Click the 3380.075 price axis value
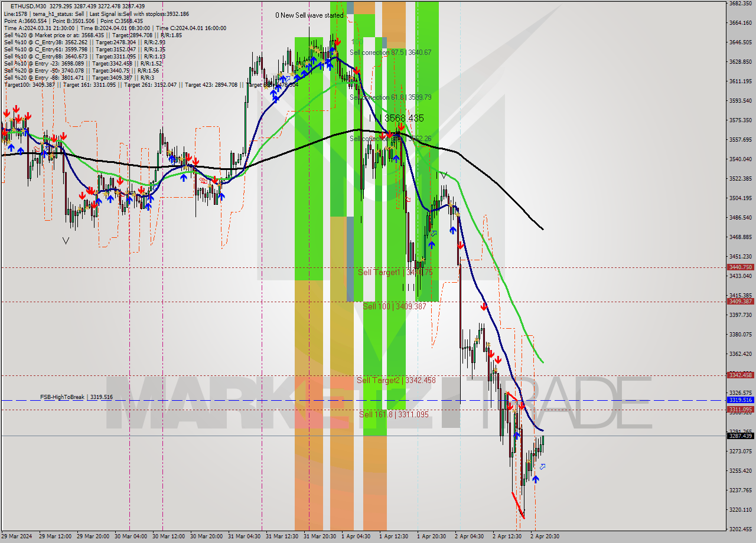Viewport: 756px width, 543px height. pos(741,335)
